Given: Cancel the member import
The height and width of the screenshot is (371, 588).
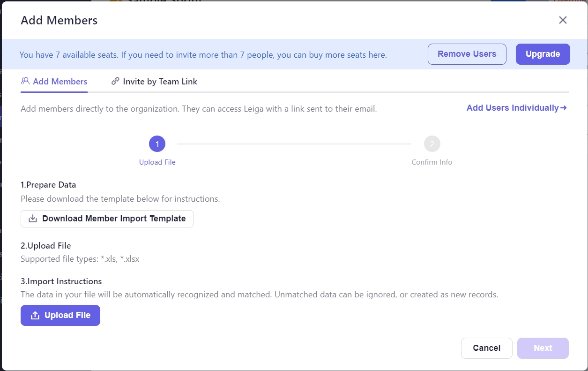Looking at the screenshot, I should pyautogui.click(x=486, y=348).
